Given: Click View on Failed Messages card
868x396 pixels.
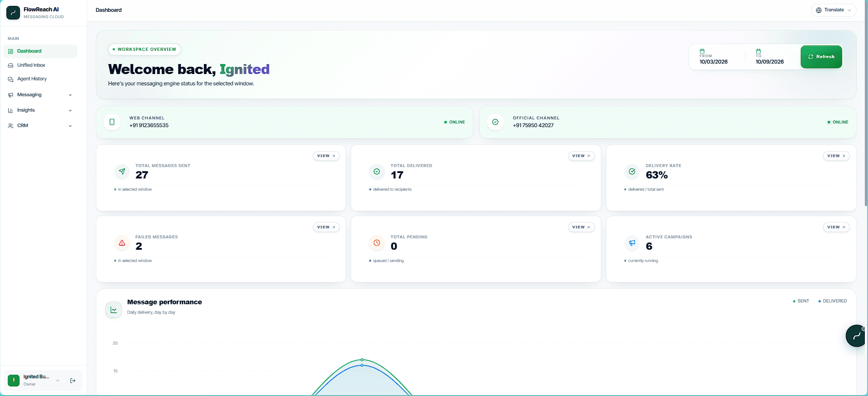Looking at the screenshot, I should [x=326, y=227].
